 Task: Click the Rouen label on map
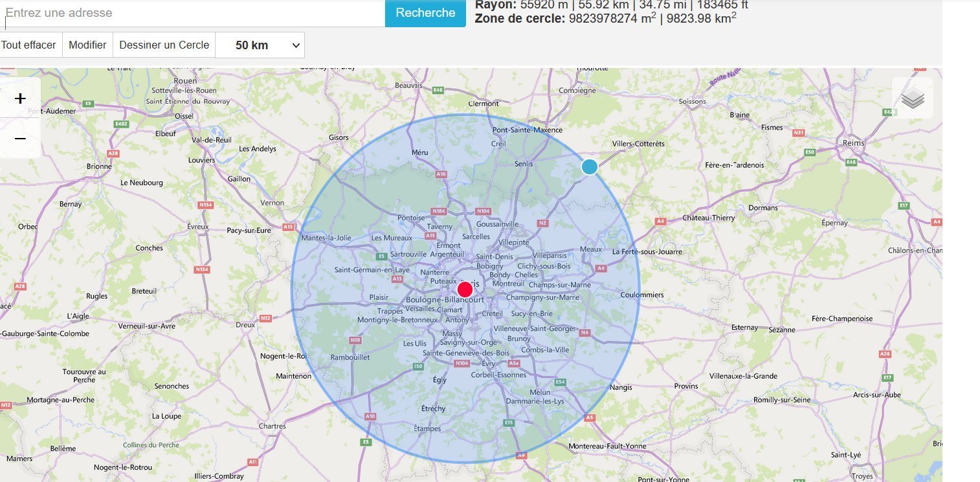[x=185, y=80]
